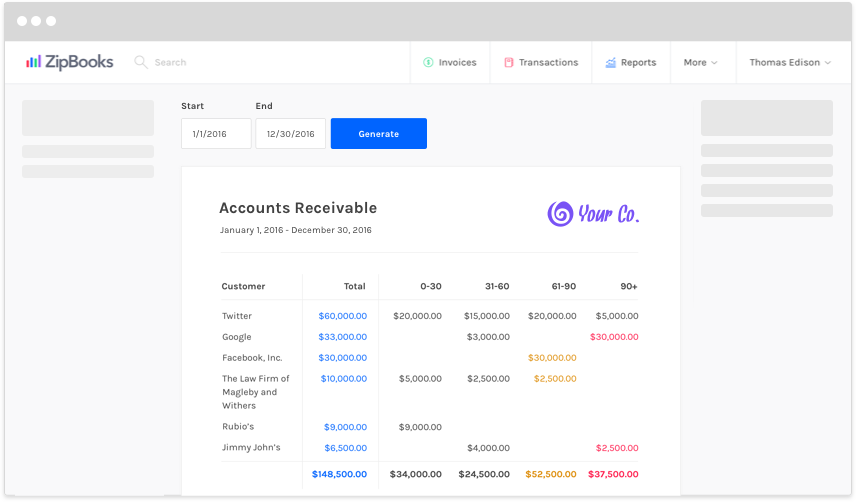Click the $24,500.00 column total

[x=484, y=474]
